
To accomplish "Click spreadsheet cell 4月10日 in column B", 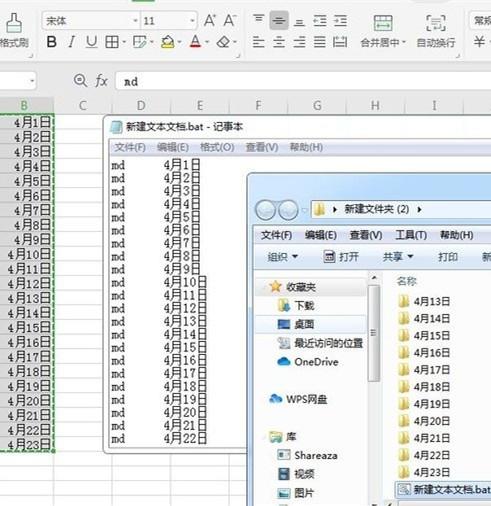I will pyautogui.click(x=27, y=254).
